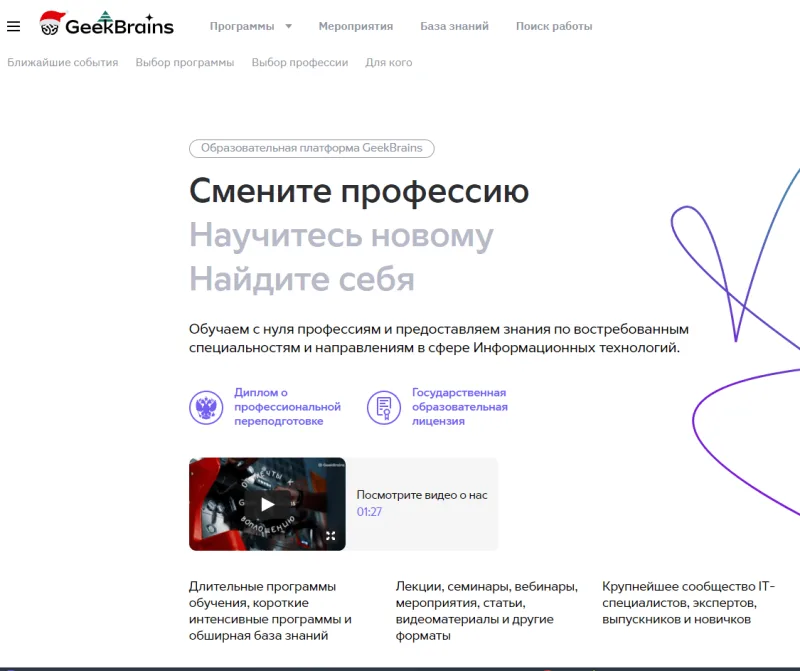Image resolution: width=800 pixels, height=671 pixels.
Task: Click the Образовательная платформа GeekBrains badge
Action: click(312, 148)
